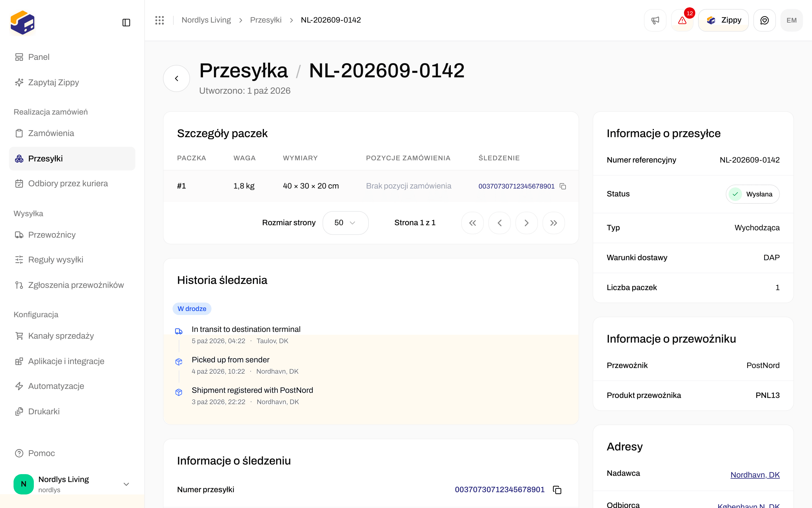Click the Strona 1 z 1 indicator
The image size is (812, 508).
(415, 223)
